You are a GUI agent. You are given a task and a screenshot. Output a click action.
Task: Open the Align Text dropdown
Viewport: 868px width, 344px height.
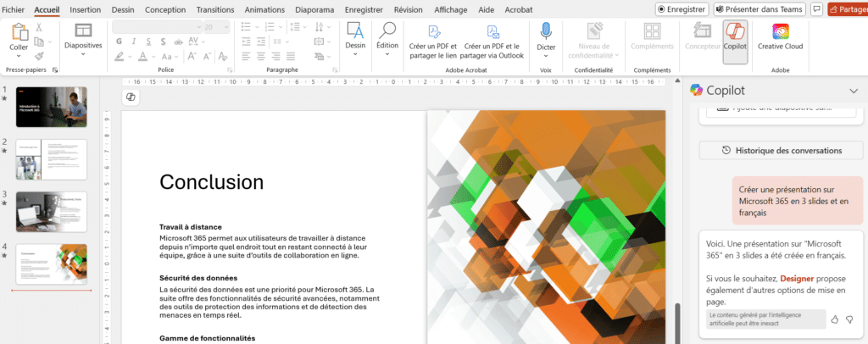(321, 42)
